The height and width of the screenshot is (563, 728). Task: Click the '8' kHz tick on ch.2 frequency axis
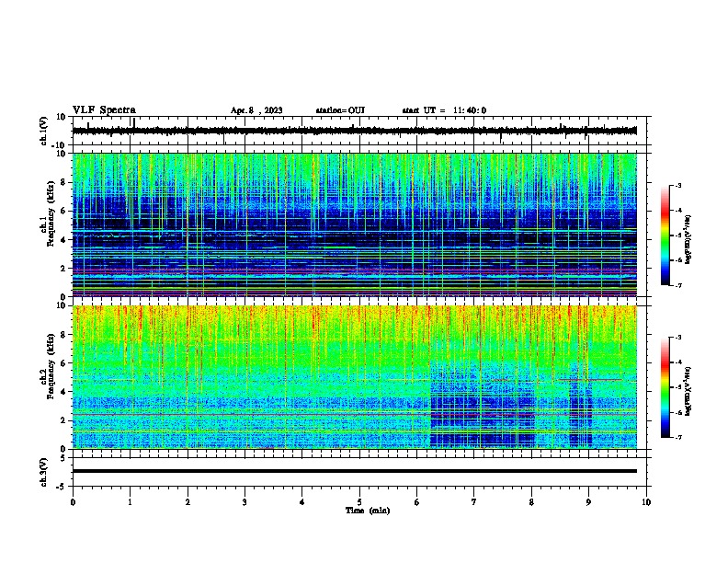(x=63, y=335)
